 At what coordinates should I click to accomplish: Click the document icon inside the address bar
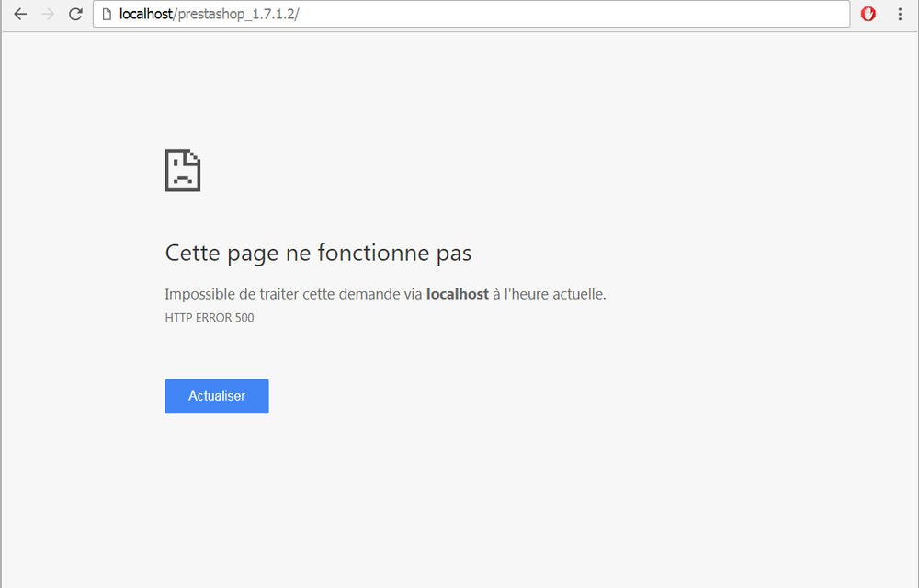click(x=105, y=14)
